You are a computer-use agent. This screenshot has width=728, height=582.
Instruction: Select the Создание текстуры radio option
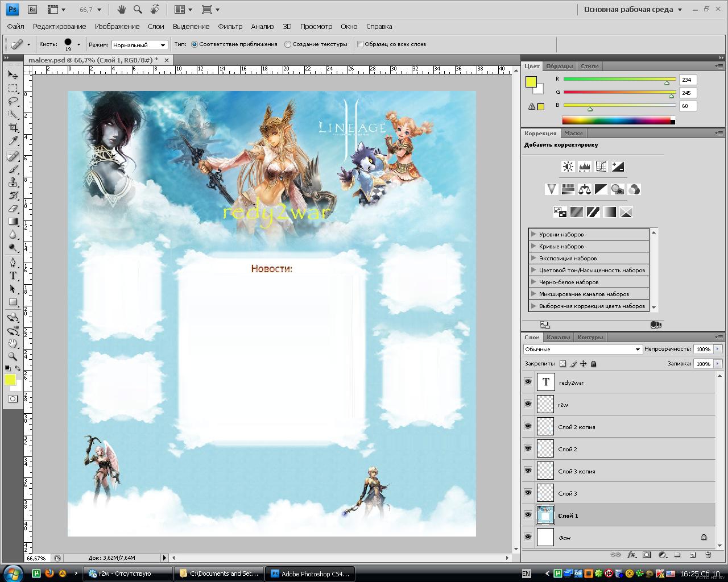tap(288, 44)
